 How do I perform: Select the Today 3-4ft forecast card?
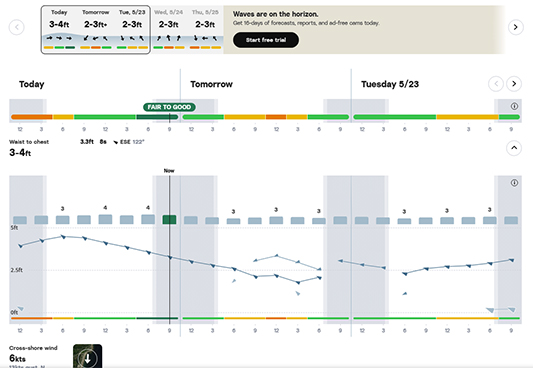[x=59, y=30]
